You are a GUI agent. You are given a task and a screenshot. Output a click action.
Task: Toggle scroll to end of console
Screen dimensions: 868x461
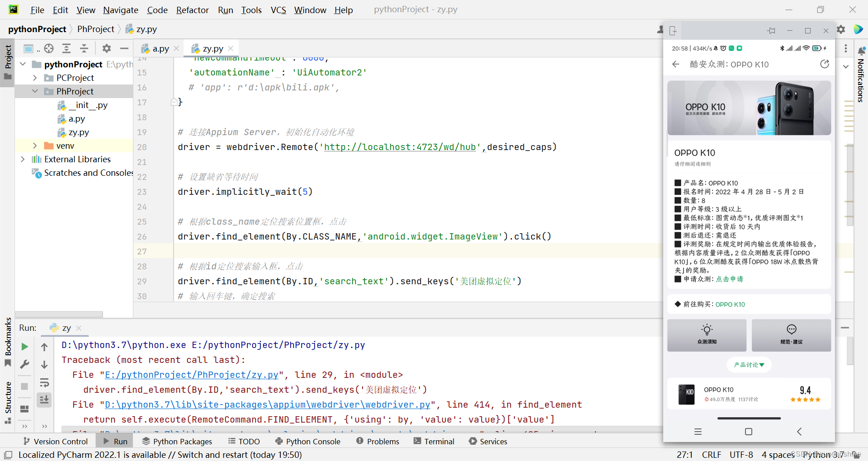point(44,400)
